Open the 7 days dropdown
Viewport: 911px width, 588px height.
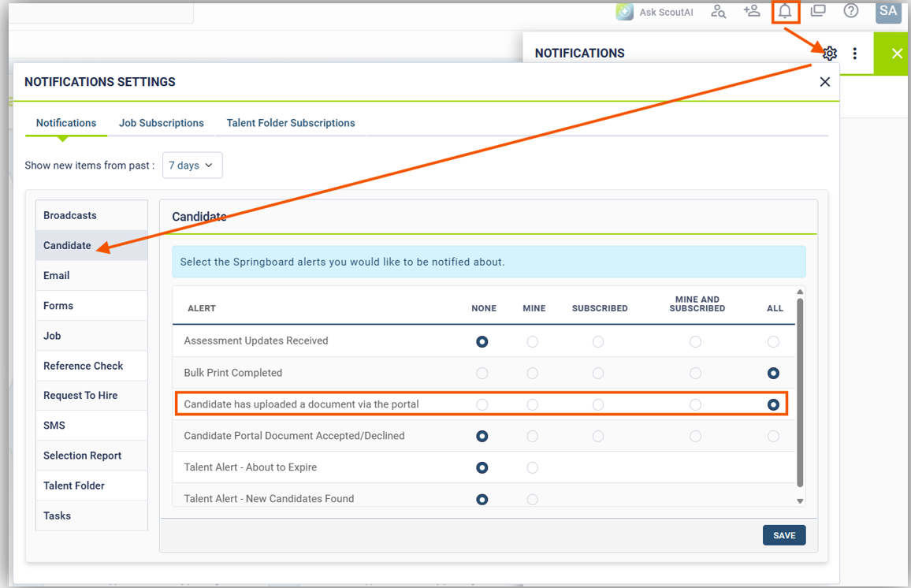click(x=192, y=166)
